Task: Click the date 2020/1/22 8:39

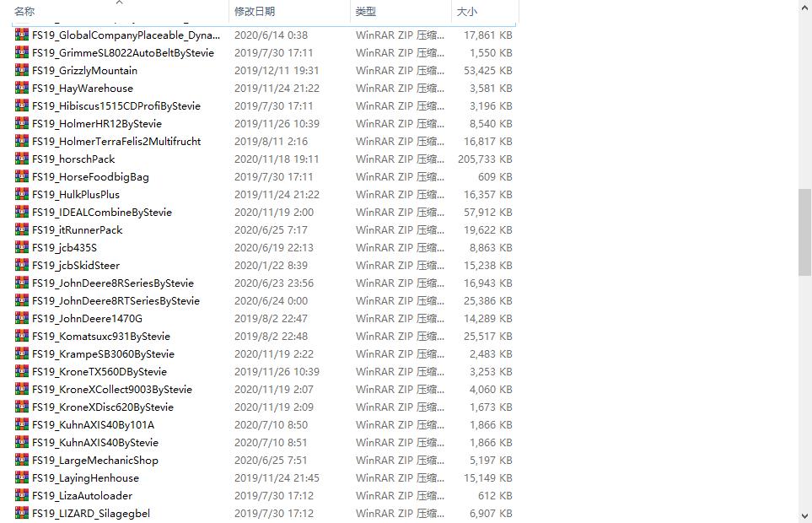Action: 271,265
